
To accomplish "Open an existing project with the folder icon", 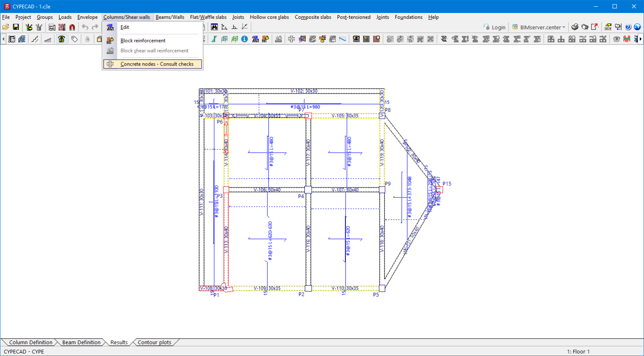I will click(x=6, y=27).
